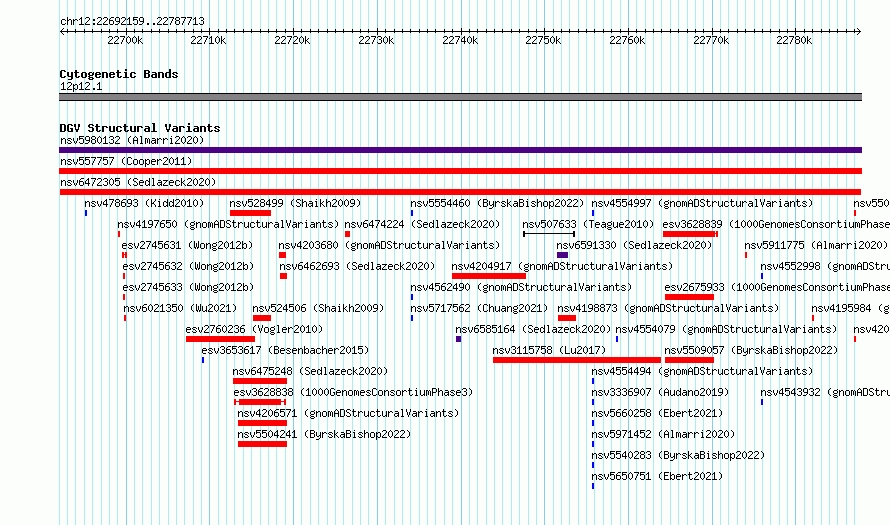Click the esv2745632 (Wong2012b) label
The height and width of the screenshot is (525, 890).
(188, 266)
